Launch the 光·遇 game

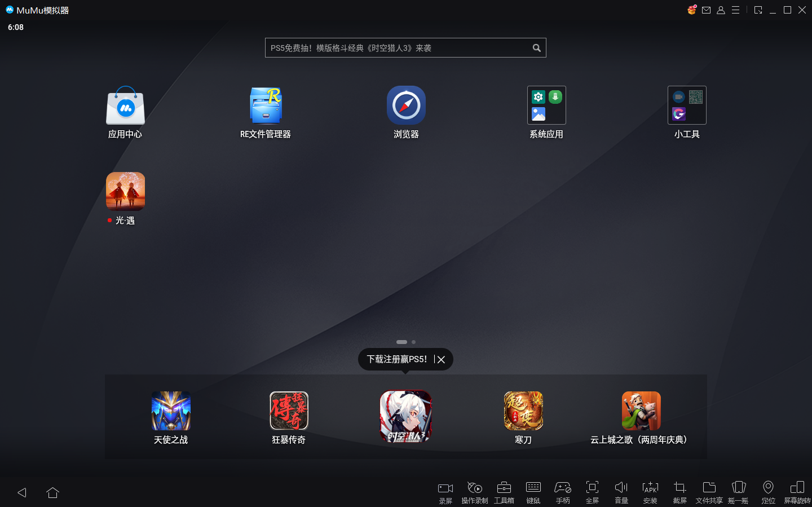tap(125, 191)
